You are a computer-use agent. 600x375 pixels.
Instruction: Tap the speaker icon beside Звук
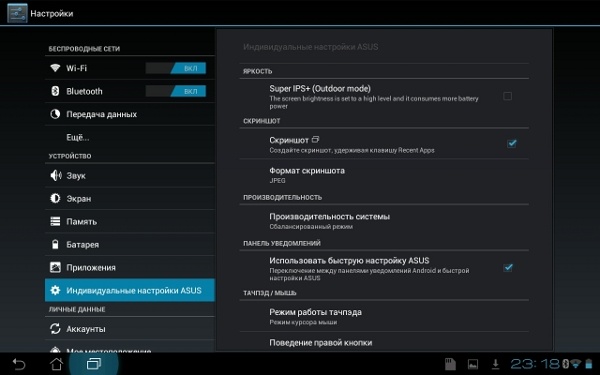55,176
